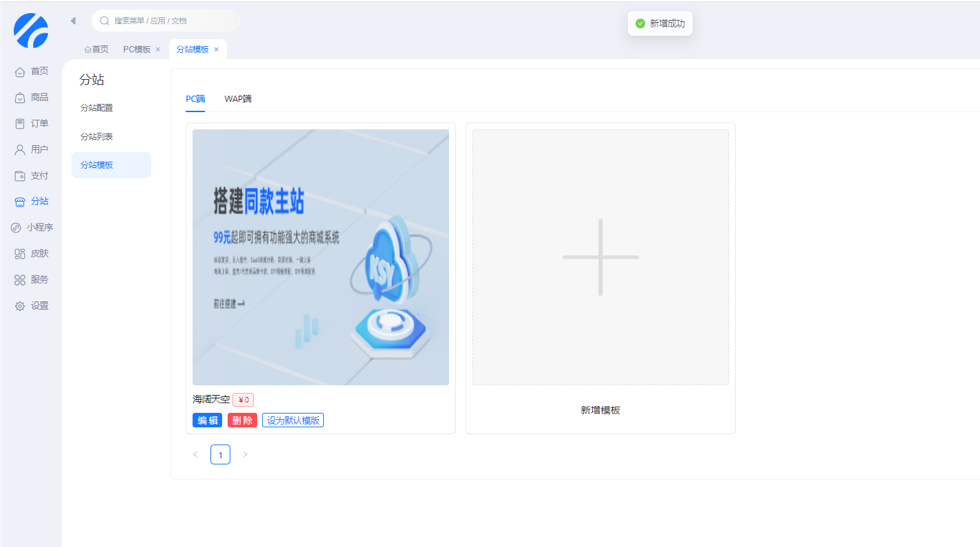980x547 pixels.
Task: Open 首页 from the left sidebar
Action: click(x=32, y=72)
